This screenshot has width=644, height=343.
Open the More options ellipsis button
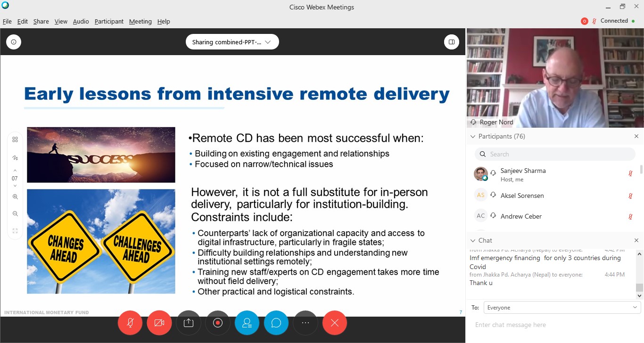[305, 323]
